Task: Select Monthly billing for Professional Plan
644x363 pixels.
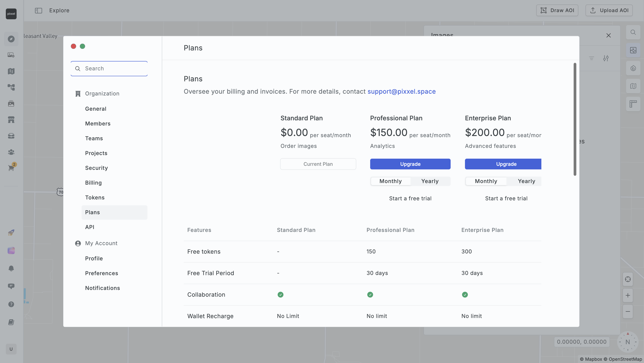Action: pyautogui.click(x=391, y=181)
